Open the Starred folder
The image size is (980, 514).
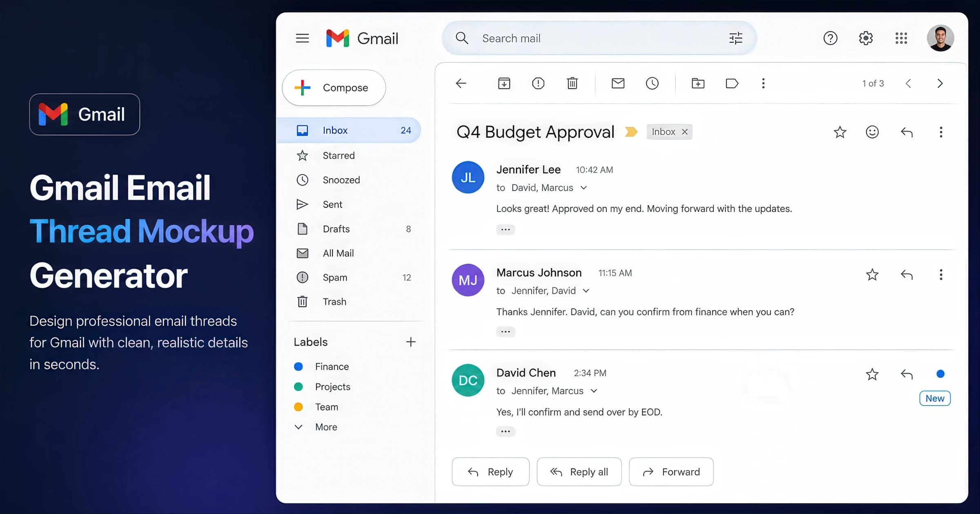[x=349, y=155]
